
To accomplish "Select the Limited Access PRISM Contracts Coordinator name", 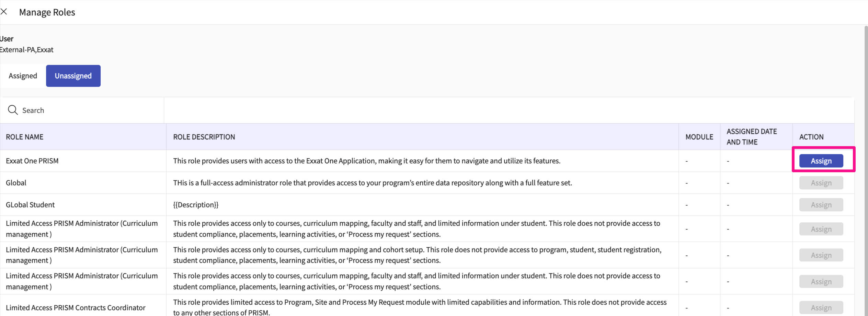I will 76,308.
